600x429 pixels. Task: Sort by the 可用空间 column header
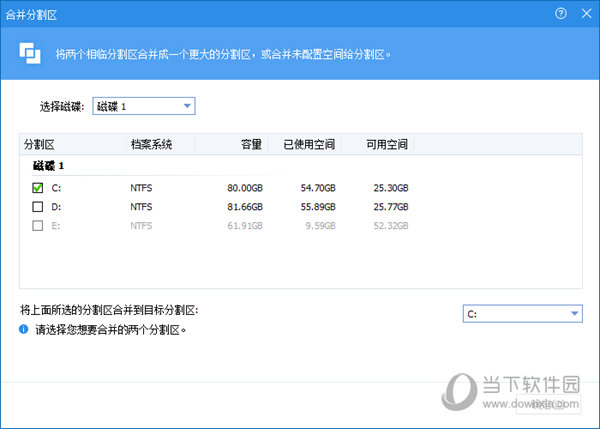click(x=386, y=144)
